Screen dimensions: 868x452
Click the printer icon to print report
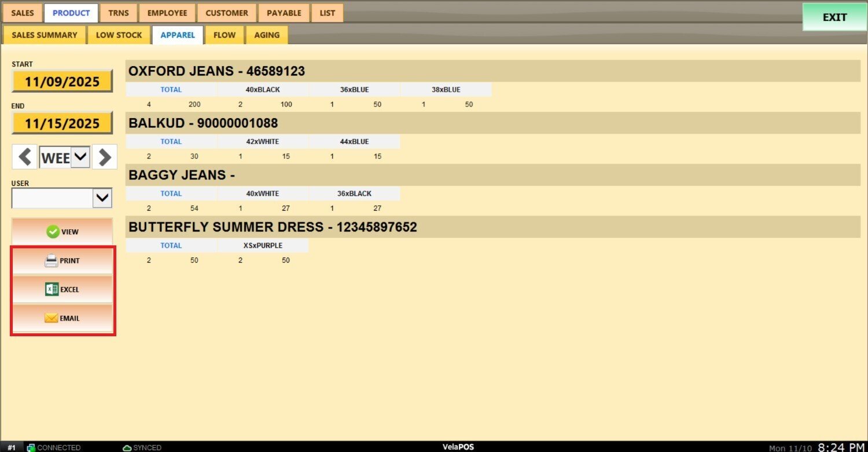(52, 260)
